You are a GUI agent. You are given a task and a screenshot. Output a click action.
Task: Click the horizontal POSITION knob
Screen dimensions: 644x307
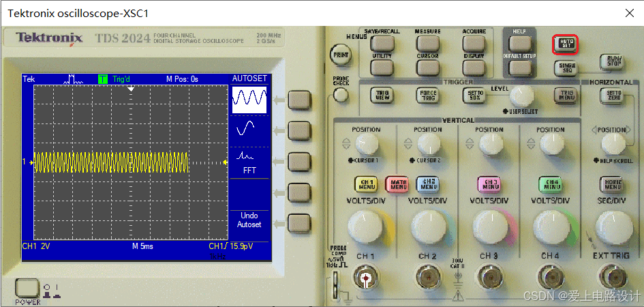tap(613, 144)
